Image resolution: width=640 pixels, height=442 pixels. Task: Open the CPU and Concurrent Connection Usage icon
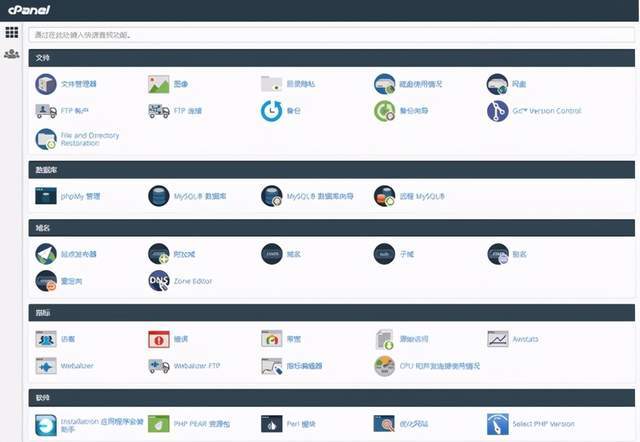[x=384, y=366]
